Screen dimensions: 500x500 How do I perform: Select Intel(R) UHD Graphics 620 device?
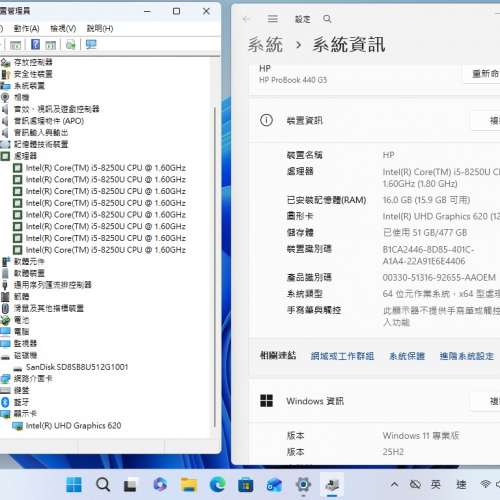(x=73, y=426)
